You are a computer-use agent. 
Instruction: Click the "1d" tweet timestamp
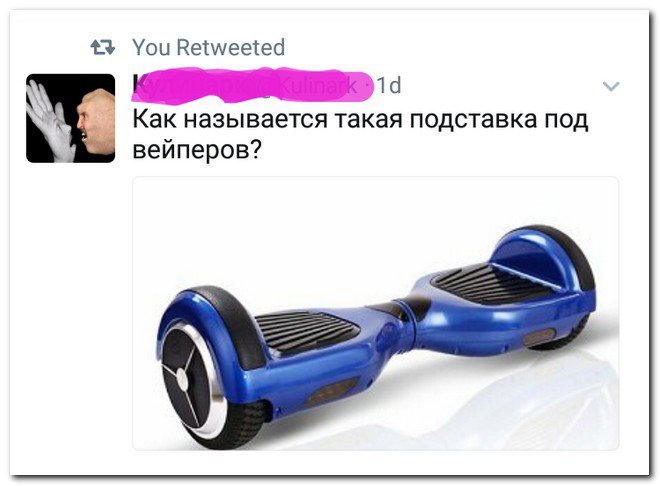(389, 86)
